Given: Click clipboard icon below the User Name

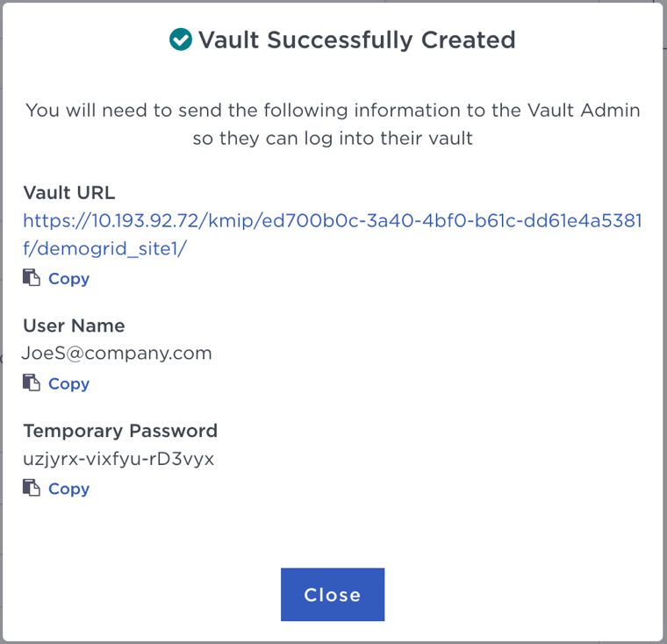Looking at the screenshot, I should pyautogui.click(x=32, y=383).
